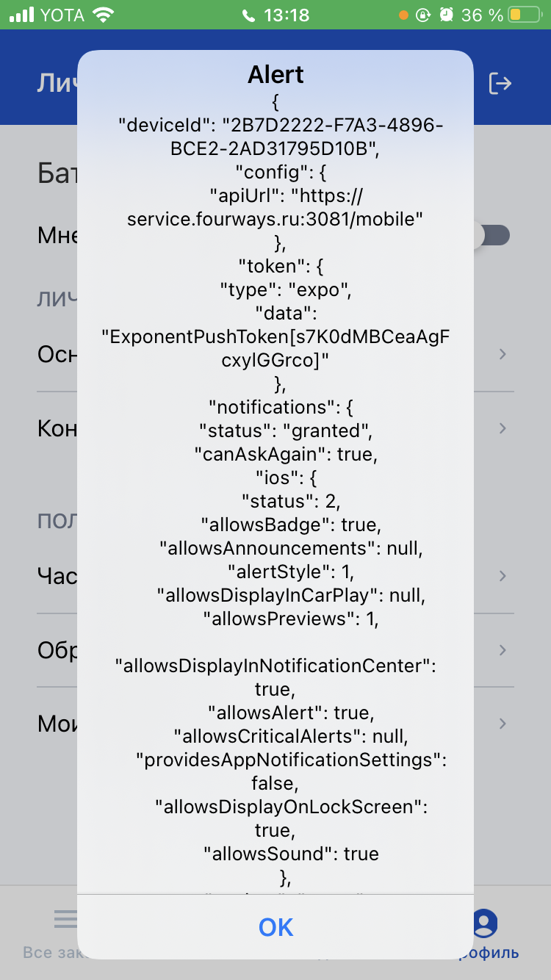The image size is (551, 980).
Task: Tap the hamburger list icon in the bottom bar
Action: (x=65, y=918)
